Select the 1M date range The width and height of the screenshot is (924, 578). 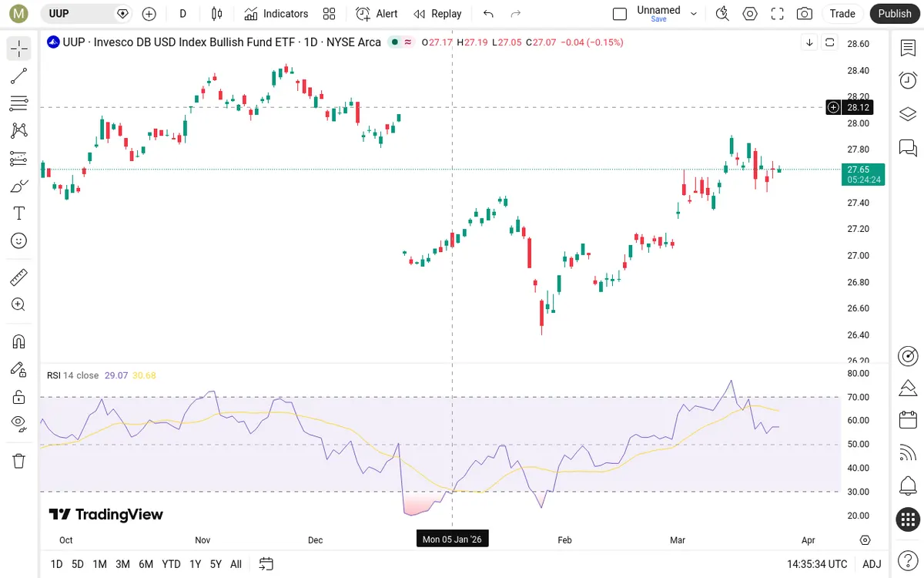(x=99, y=564)
